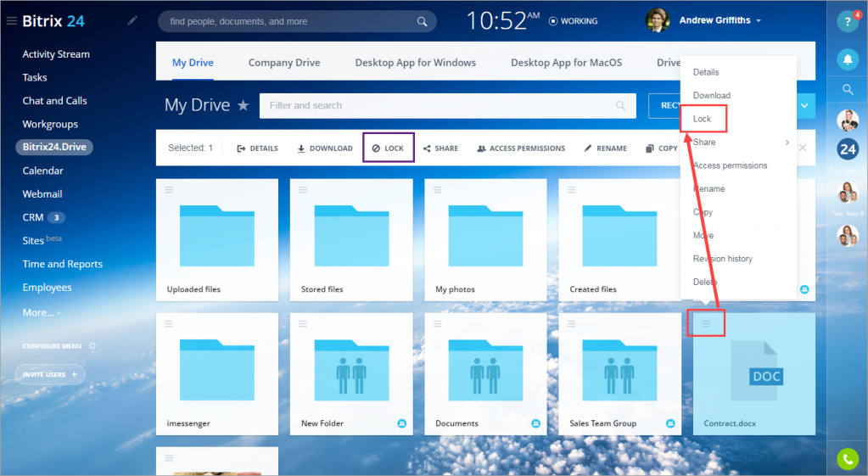This screenshot has width=868, height=476.
Task: Expand the More... sidebar menu
Action: tap(42, 313)
